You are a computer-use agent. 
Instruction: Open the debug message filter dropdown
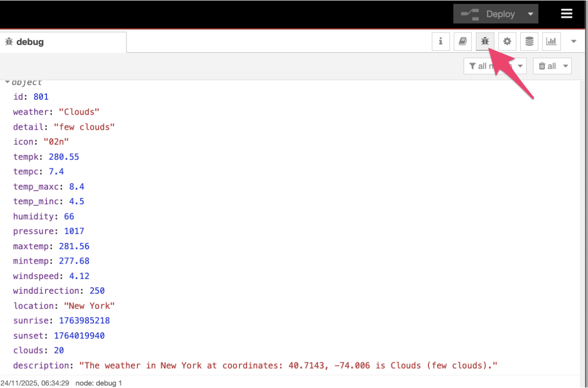[495, 66]
